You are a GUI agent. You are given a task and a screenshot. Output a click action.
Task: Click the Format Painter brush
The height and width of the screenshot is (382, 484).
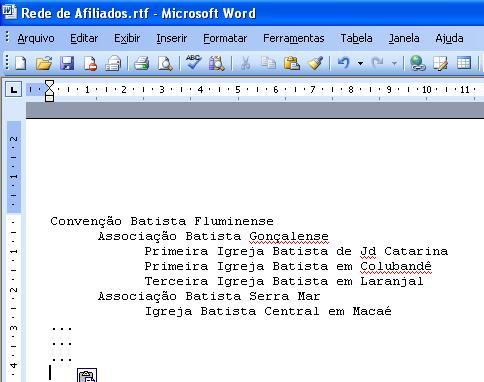click(315, 63)
